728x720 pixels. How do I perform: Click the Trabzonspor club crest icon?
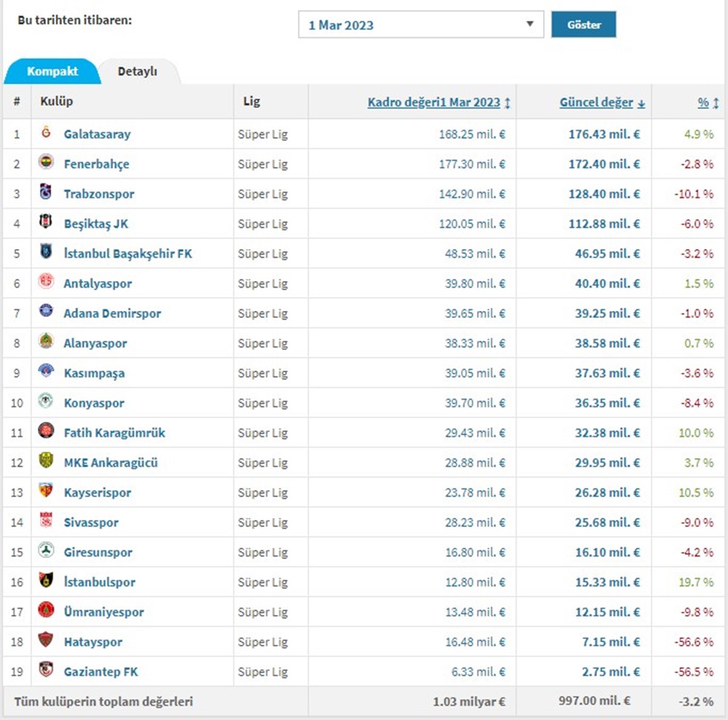[46, 192]
